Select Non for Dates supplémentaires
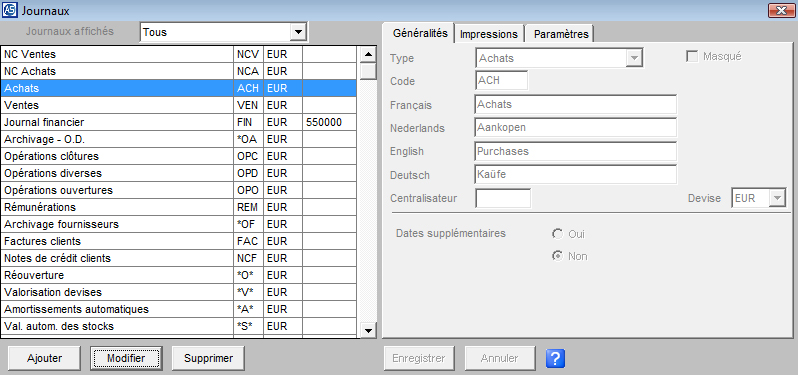 tap(558, 256)
